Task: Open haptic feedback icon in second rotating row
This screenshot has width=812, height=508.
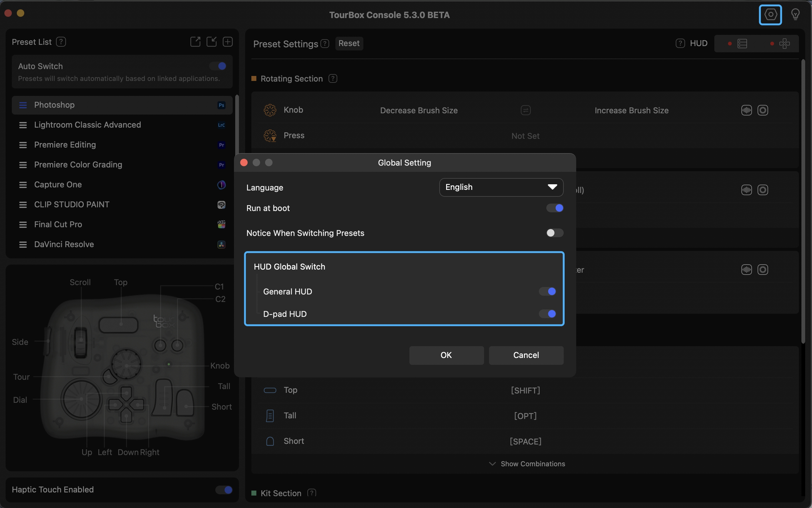Action: [746, 190]
